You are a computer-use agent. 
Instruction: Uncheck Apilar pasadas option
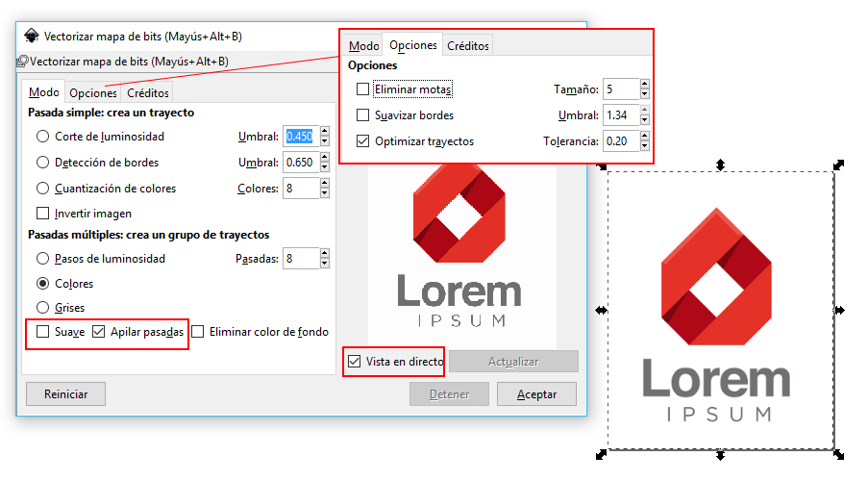tap(99, 333)
